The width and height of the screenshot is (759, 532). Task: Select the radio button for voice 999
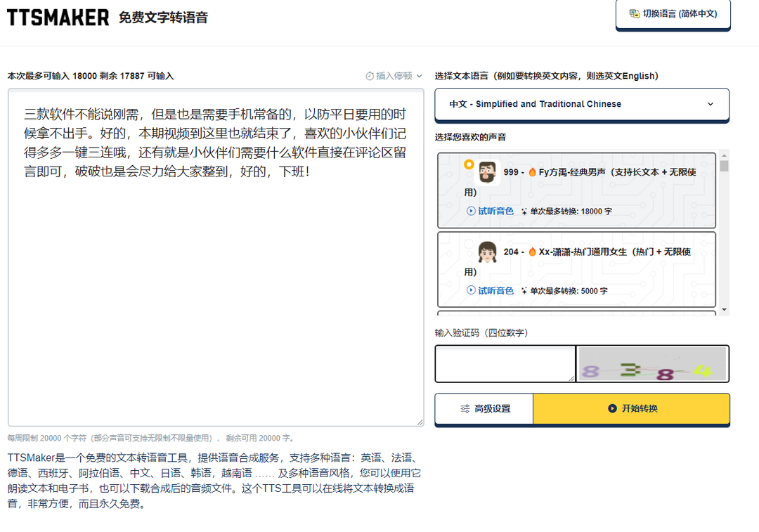click(469, 164)
